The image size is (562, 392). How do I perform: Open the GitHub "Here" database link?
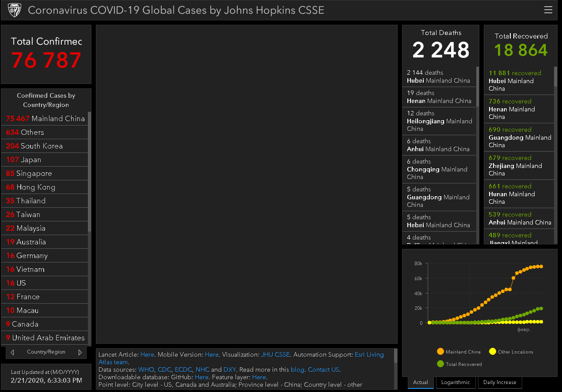201,377
